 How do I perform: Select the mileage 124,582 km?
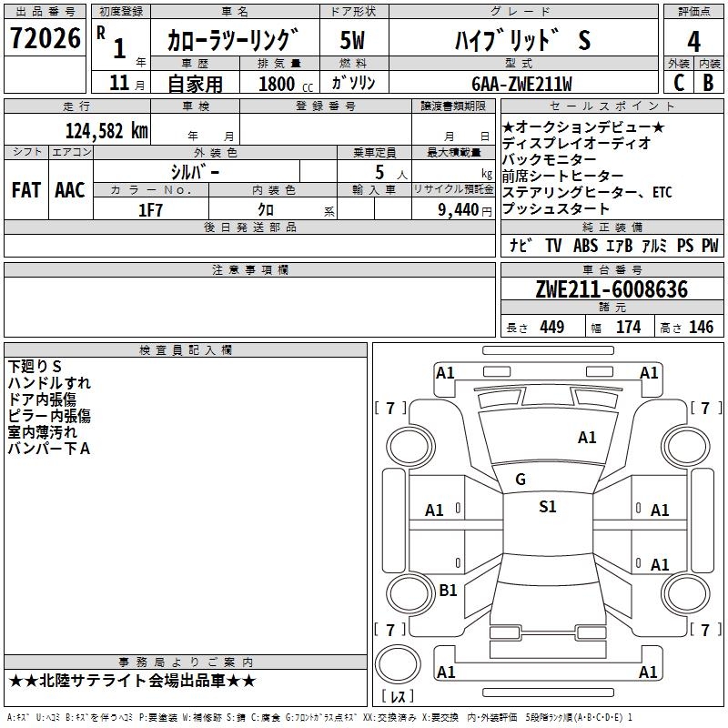(106, 130)
